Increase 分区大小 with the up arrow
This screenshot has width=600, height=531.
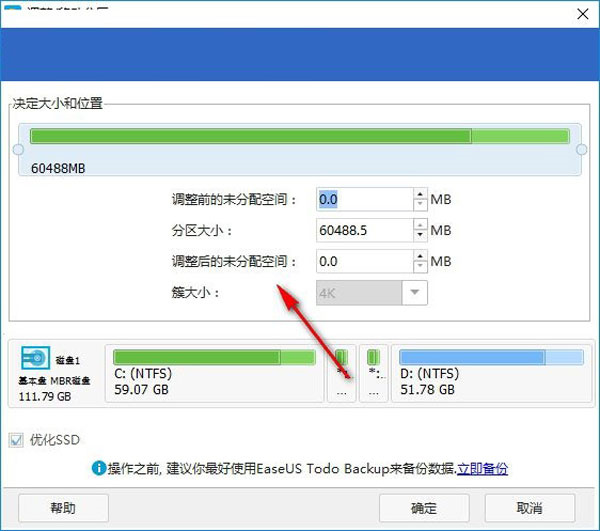pos(420,225)
